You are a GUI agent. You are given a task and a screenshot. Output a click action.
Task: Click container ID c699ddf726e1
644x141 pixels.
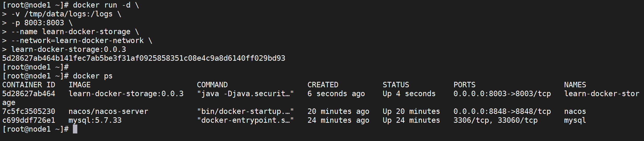click(29, 120)
